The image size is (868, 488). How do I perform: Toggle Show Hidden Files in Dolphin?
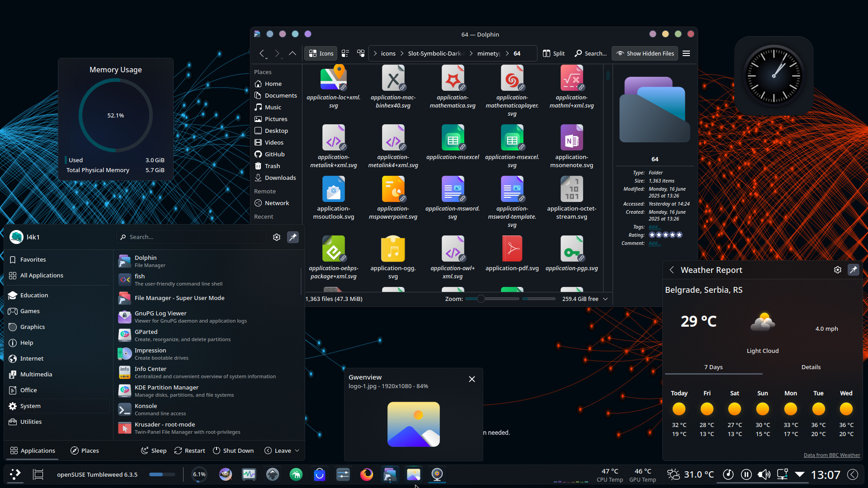(645, 53)
